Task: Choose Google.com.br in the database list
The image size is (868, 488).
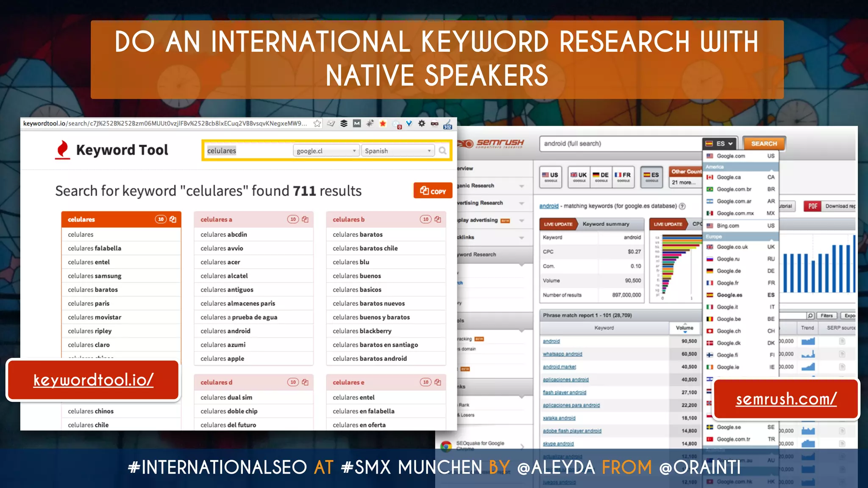Action: pyautogui.click(x=740, y=189)
